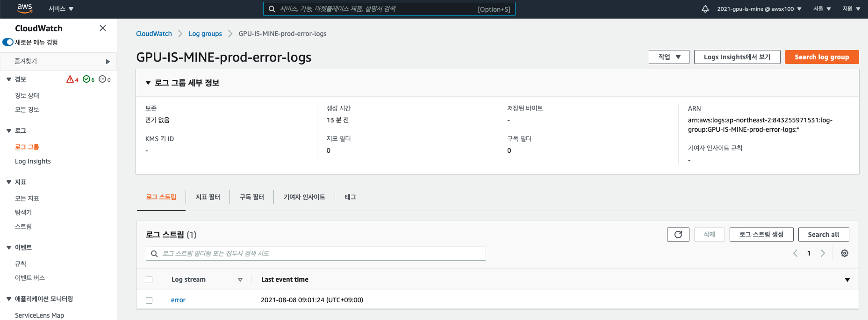This screenshot has width=868, height=320.
Task: Collapse the 로그 그룹 세부 정보 panel
Action: coord(148,83)
